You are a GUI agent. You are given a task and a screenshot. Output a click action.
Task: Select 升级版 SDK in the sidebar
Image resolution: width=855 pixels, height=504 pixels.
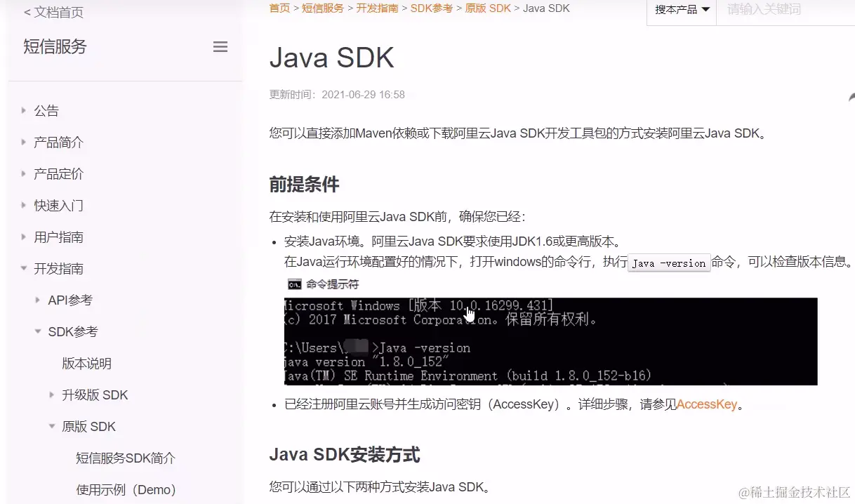(95, 394)
